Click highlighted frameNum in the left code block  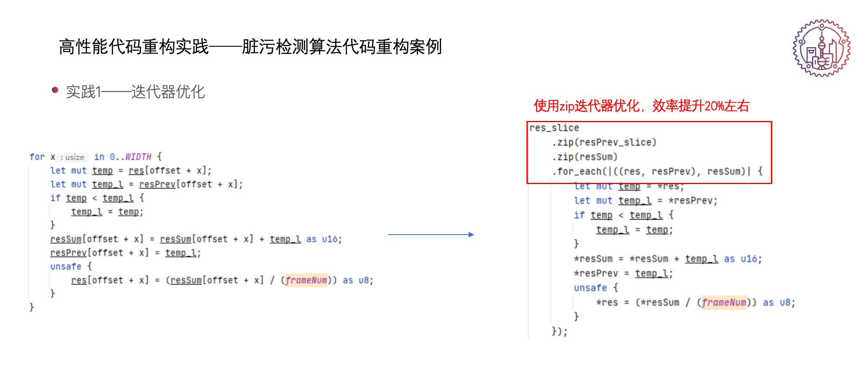[x=306, y=280]
